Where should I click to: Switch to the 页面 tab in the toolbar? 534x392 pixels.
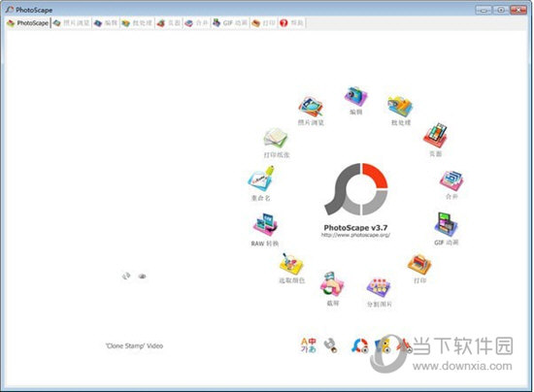(x=169, y=23)
